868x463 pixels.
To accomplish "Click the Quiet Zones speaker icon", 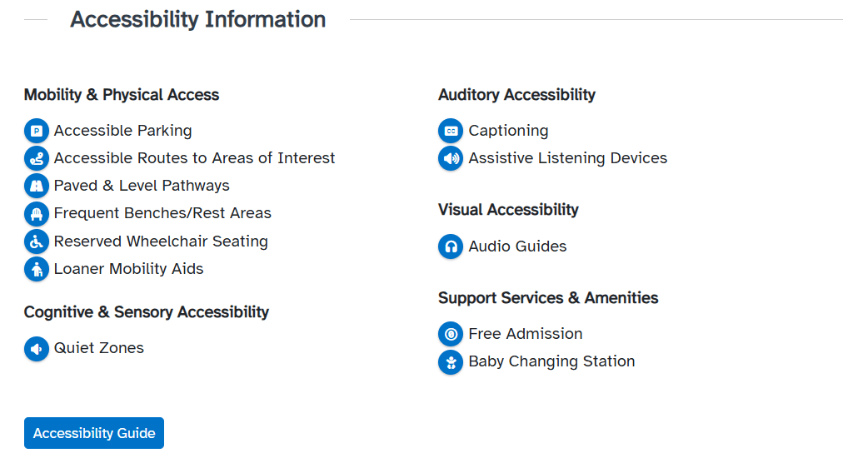I will coord(37,348).
